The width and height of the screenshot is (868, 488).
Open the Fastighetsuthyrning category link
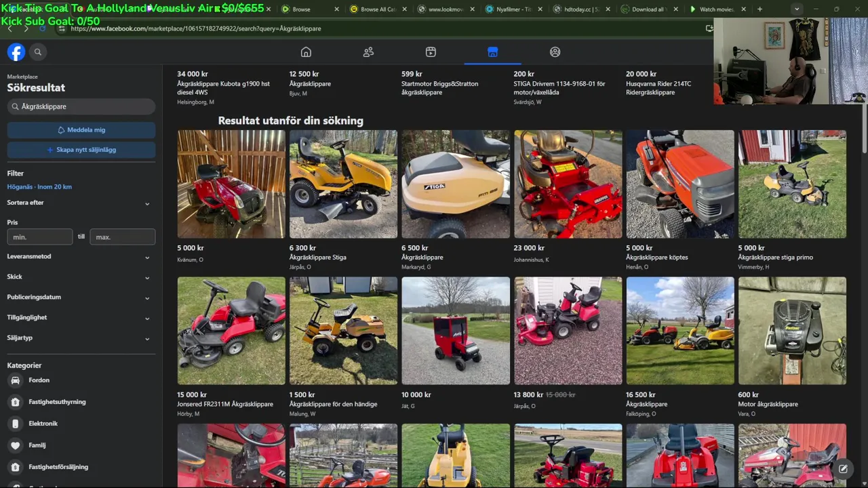[57, 402]
